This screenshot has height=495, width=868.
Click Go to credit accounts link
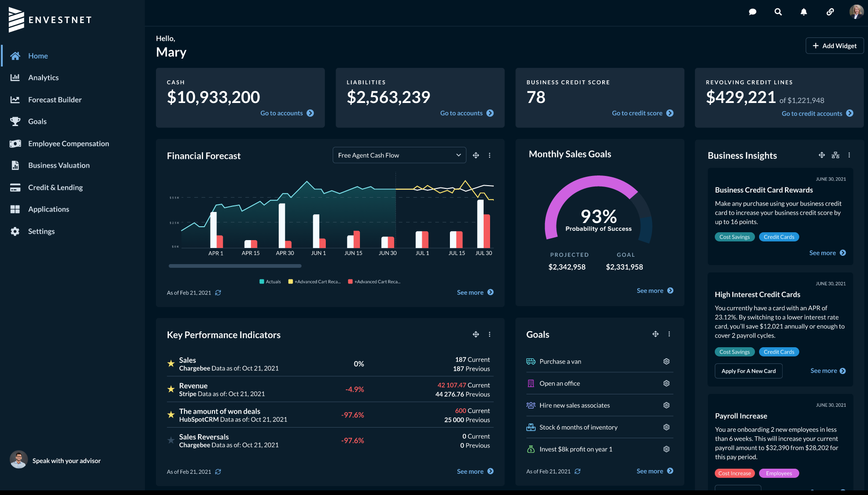817,114
